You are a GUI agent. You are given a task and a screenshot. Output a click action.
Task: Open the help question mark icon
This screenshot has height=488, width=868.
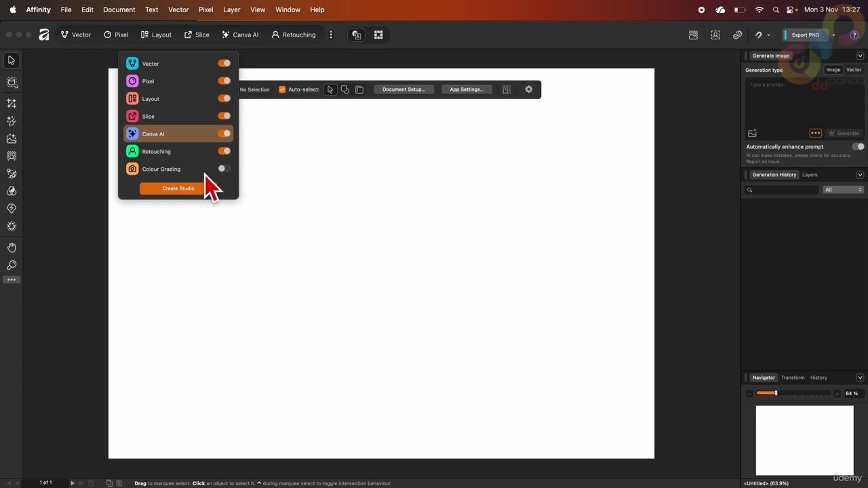pos(854,35)
